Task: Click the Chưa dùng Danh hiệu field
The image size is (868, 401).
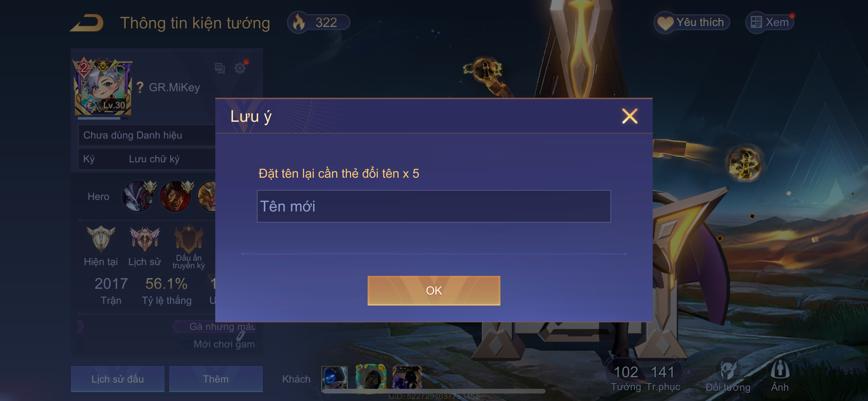Action: (147, 135)
